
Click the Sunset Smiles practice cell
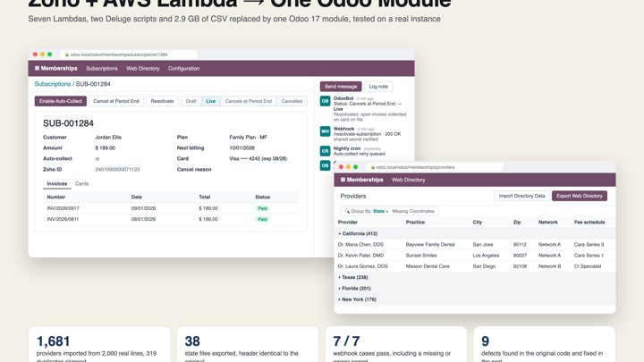click(421, 256)
